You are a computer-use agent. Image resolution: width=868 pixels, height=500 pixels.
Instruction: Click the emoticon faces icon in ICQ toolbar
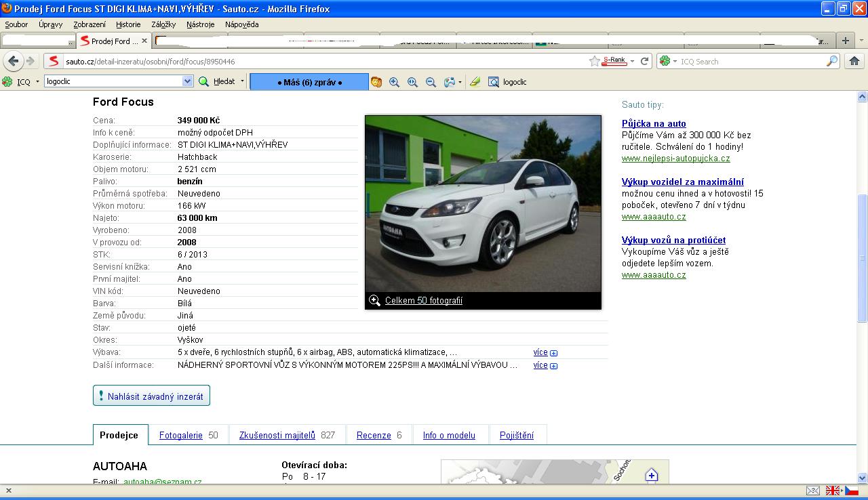tap(376, 82)
